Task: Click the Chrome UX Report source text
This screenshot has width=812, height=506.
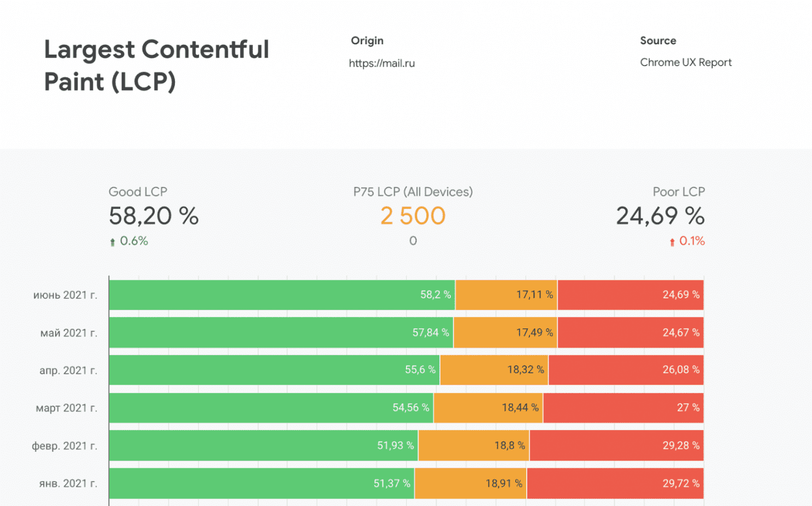Action: pyautogui.click(x=685, y=62)
